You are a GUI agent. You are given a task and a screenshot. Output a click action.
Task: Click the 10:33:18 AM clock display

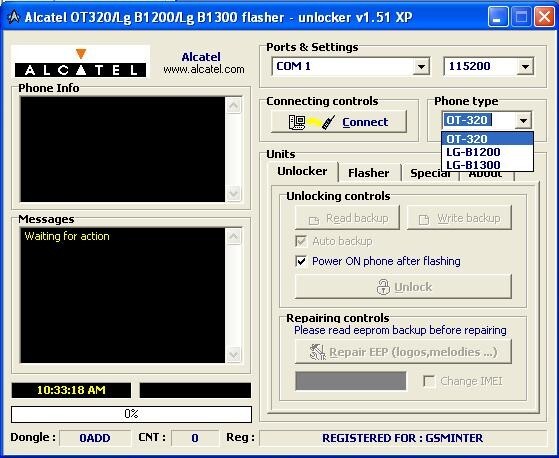pos(71,390)
